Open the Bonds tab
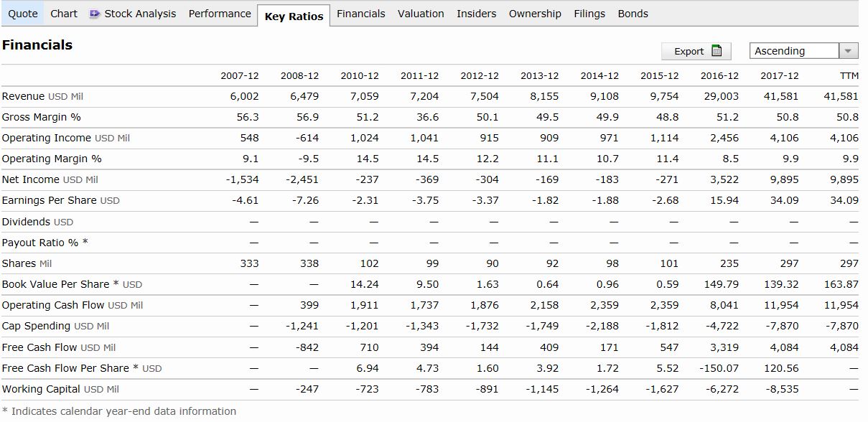 pos(633,14)
